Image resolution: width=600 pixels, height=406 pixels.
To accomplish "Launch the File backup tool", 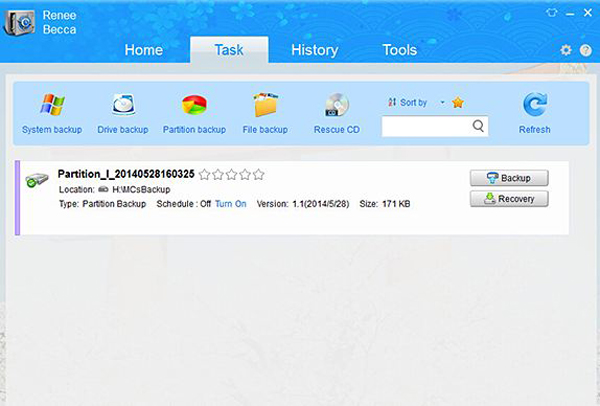I will [265, 112].
